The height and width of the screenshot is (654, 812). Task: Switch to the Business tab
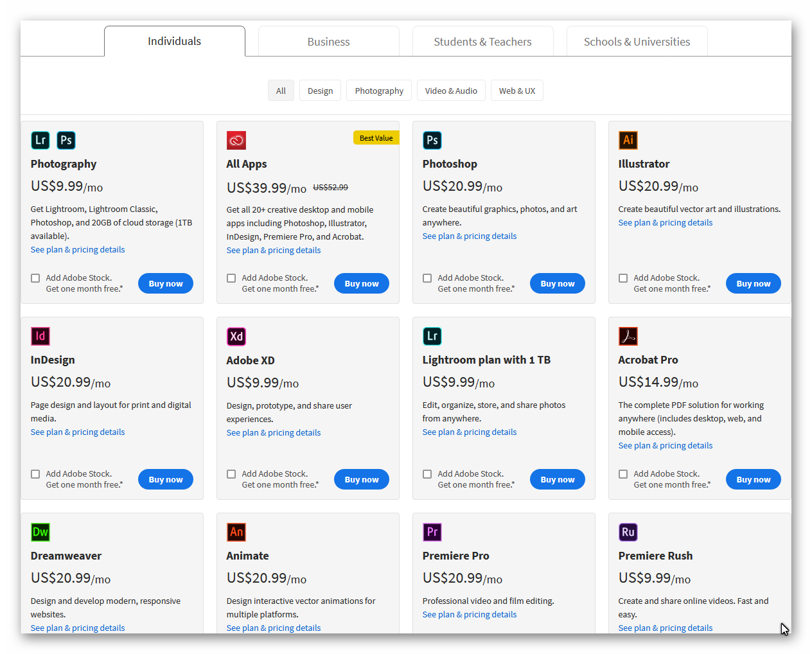point(328,42)
